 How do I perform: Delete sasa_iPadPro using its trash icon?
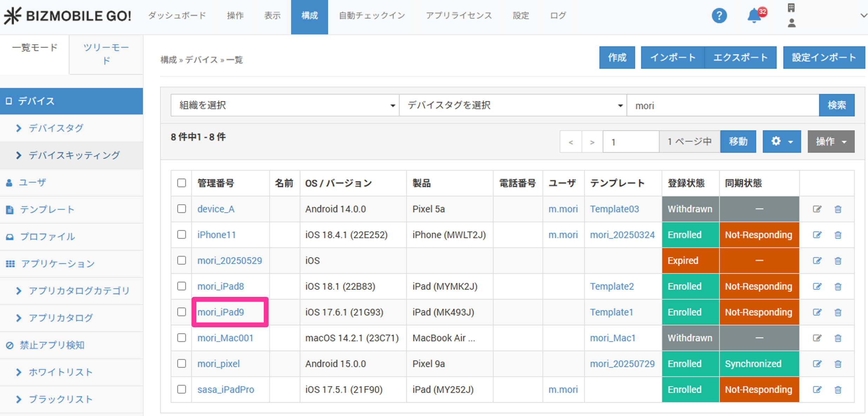tap(838, 390)
